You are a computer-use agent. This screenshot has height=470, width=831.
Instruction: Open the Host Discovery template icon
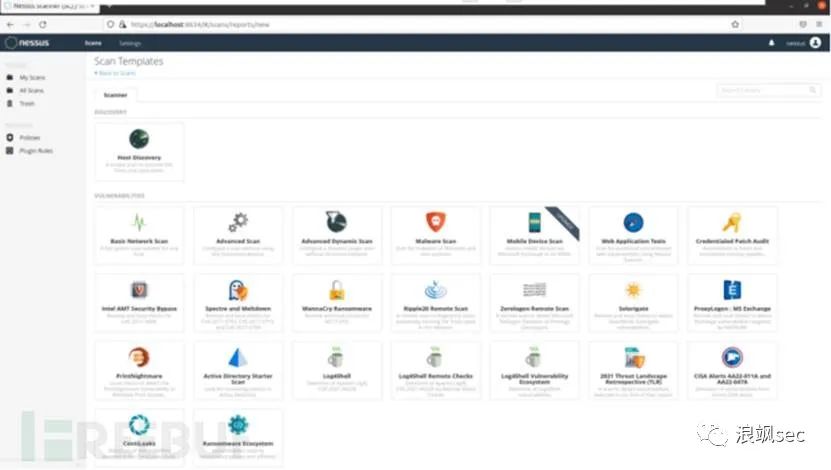pos(139,139)
